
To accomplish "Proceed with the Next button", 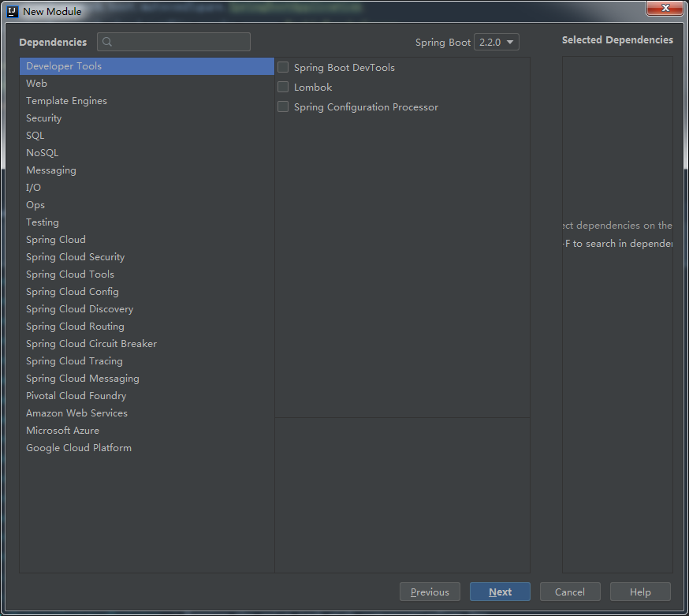I will point(500,592).
